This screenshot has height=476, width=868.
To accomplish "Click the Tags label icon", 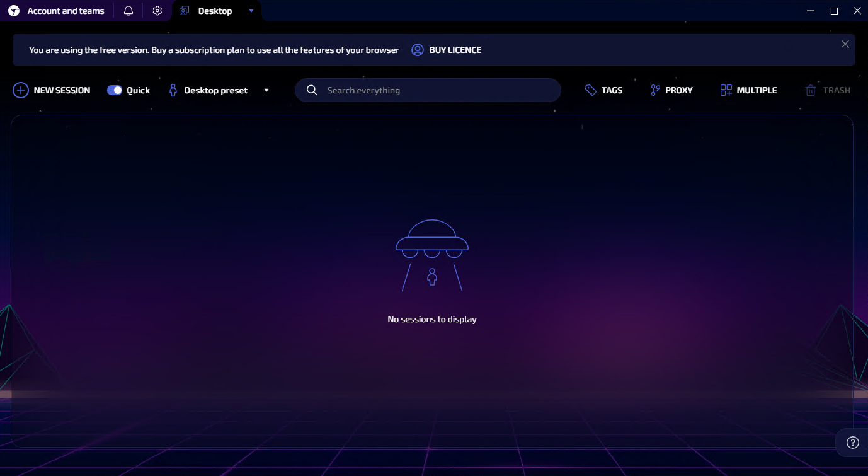I will [x=590, y=90].
